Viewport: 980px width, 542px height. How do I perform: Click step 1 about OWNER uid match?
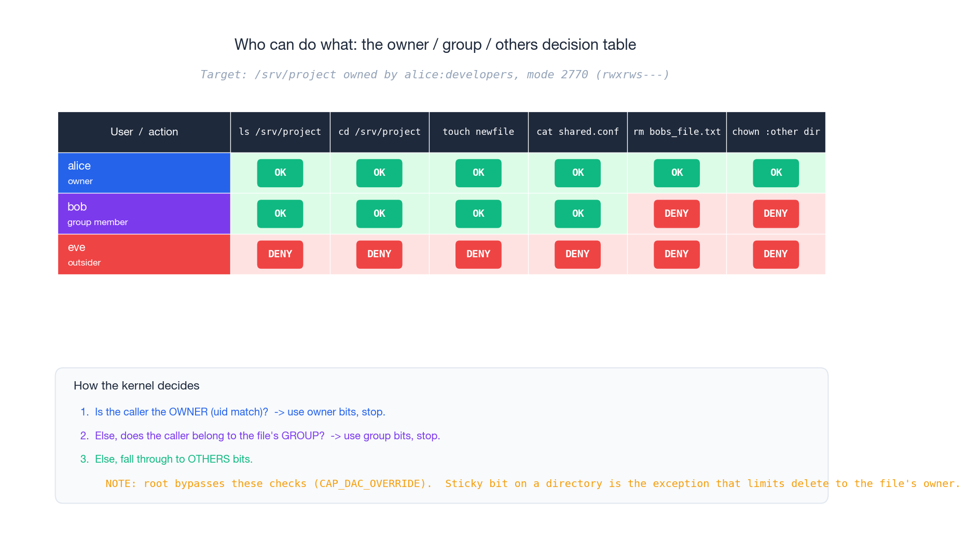[x=240, y=412]
